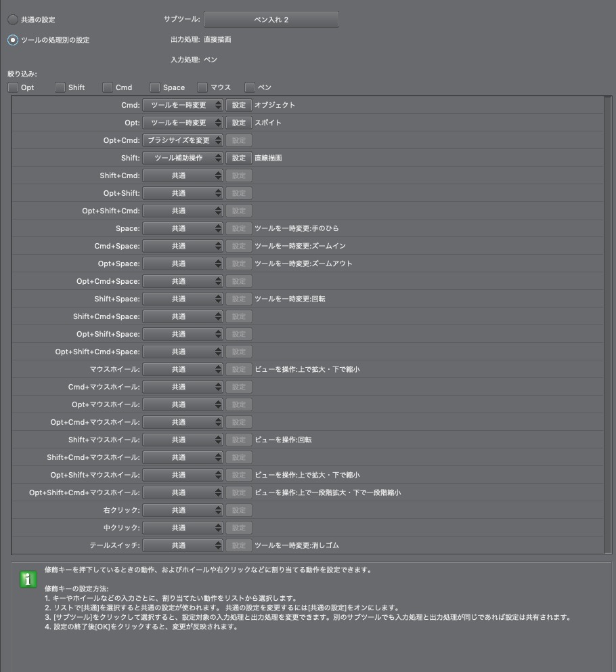The width and height of the screenshot is (616, 672).
Task: Click the ビューを操作:回転 text
Action: pyautogui.click(x=283, y=440)
